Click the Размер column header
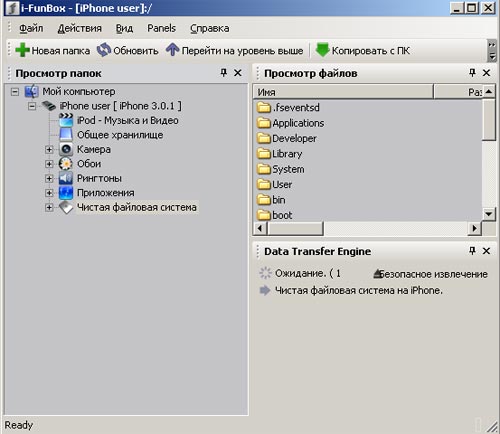Image resolution: width=500 pixels, height=434 pixels. pyautogui.click(x=458, y=92)
